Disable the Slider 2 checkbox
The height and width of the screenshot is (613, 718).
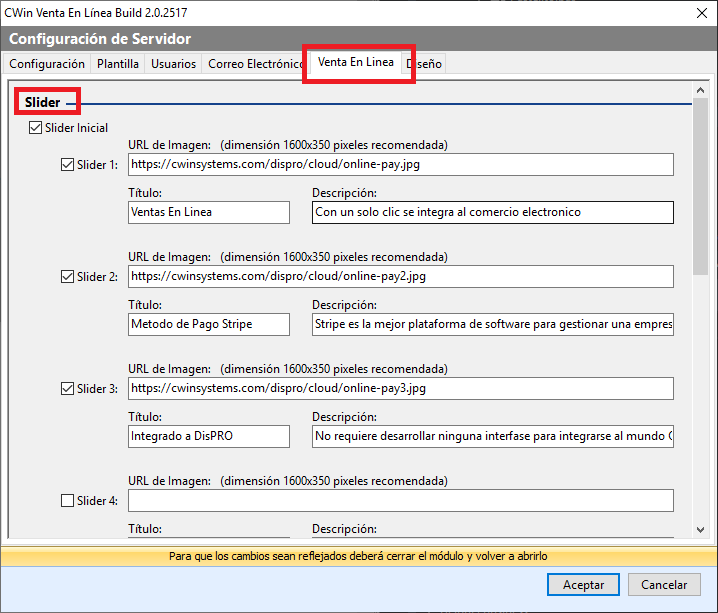pyautogui.click(x=68, y=277)
